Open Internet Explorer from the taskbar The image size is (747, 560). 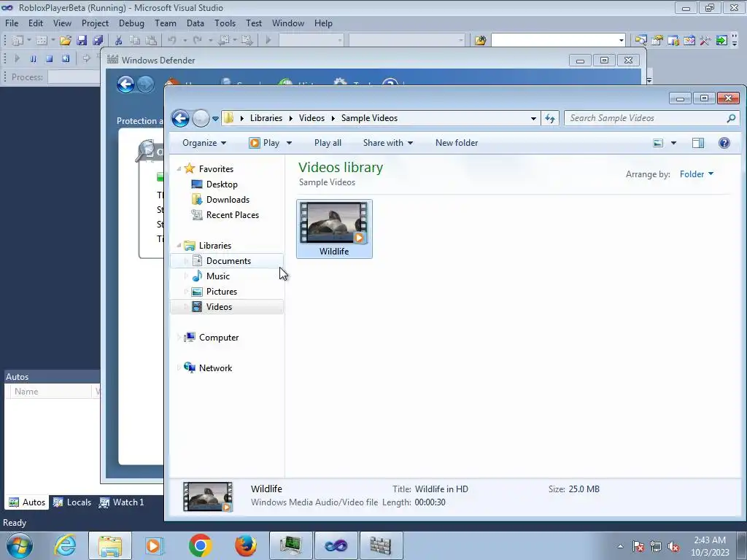coord(65,545)
